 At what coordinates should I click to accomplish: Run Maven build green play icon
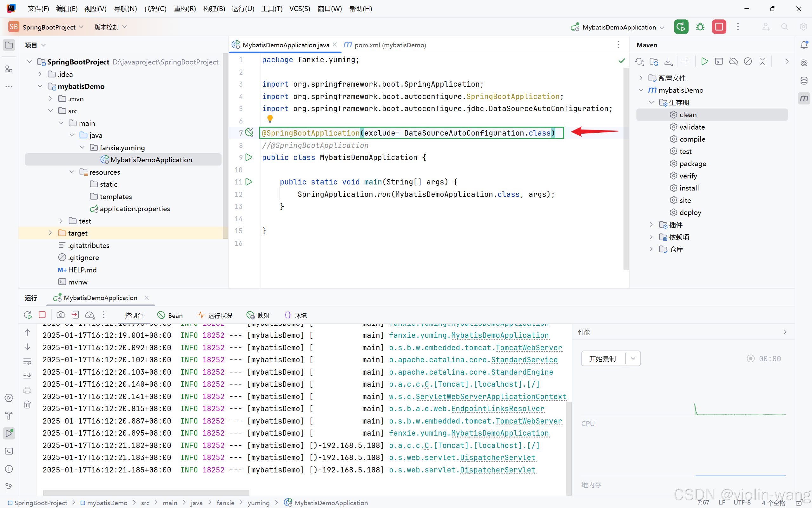click(x=704, y=62)
